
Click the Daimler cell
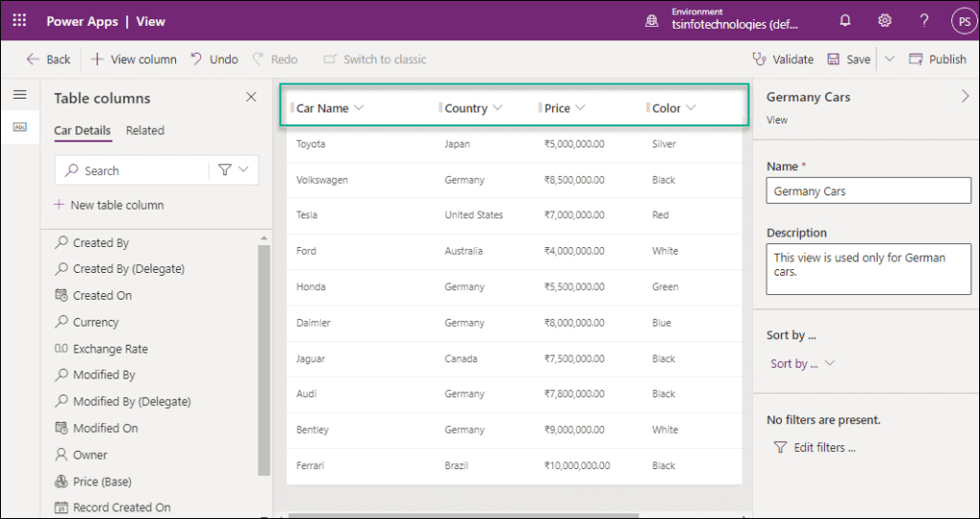pyautogui.click(x=313, y=324)
